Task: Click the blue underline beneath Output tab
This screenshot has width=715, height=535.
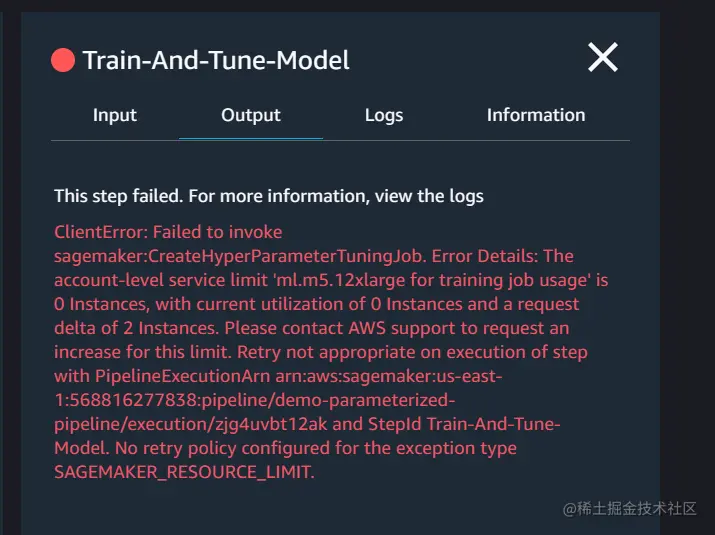Action: [251, 137]
